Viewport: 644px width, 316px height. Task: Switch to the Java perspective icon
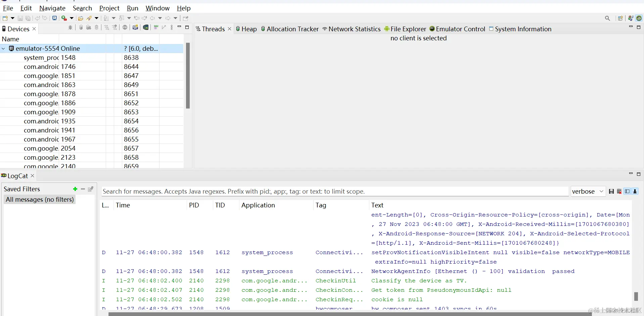631,18
